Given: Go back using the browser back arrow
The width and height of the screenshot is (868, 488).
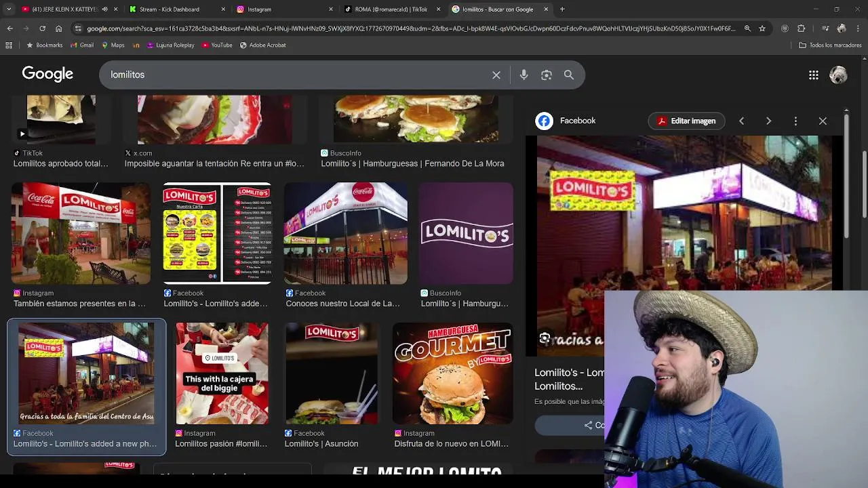Looking at the screenshot, I should click(9, 28).
